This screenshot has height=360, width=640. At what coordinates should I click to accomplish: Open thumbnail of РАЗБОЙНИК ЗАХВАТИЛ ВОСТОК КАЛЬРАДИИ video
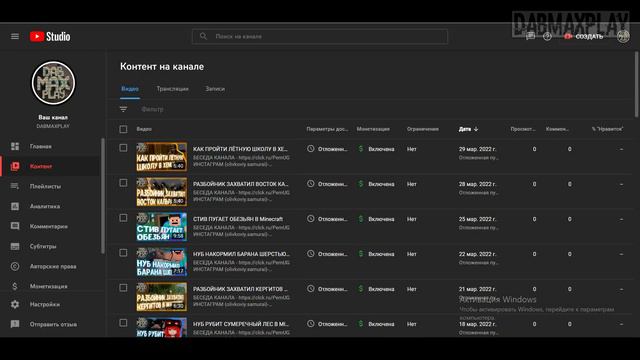coord(162,192)
